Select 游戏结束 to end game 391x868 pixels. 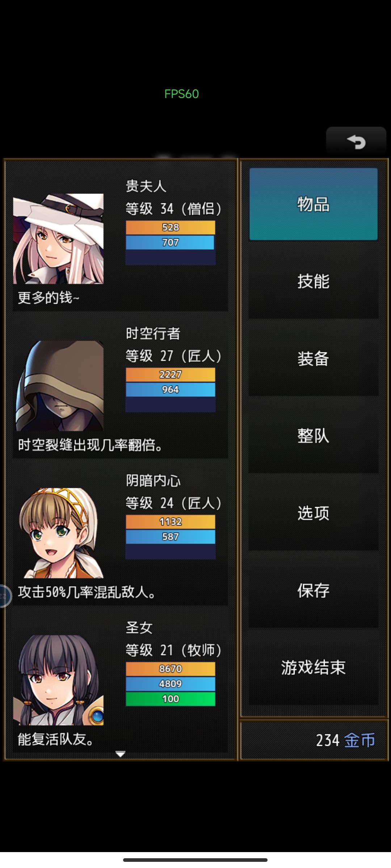tap(314, 668)
